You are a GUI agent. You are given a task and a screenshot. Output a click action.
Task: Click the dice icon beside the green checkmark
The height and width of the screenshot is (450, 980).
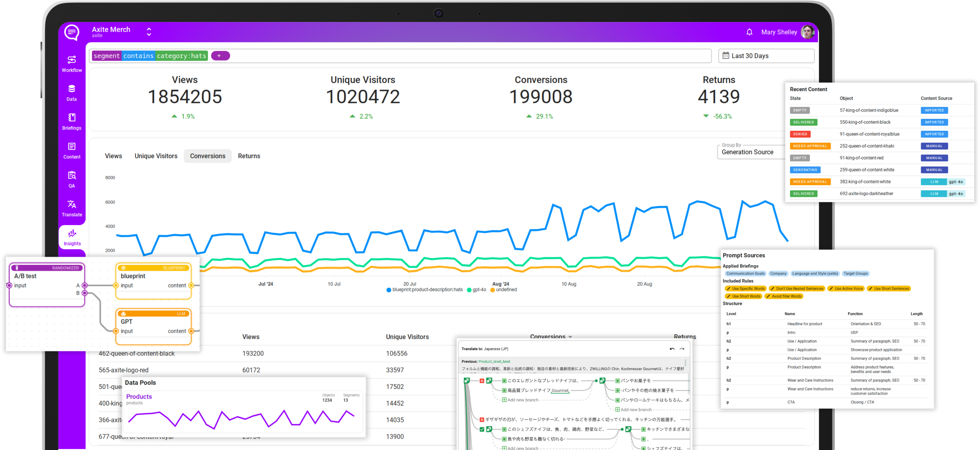tap(489, 429)
